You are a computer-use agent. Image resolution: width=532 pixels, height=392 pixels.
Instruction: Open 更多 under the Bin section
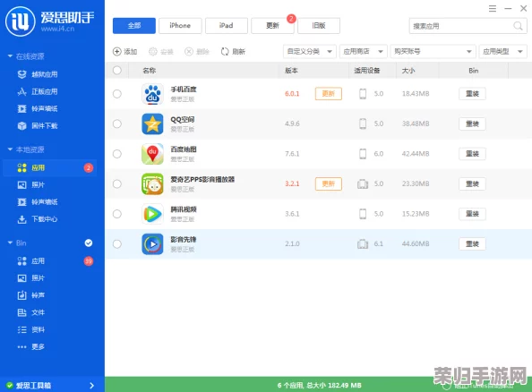coord(30,346)
